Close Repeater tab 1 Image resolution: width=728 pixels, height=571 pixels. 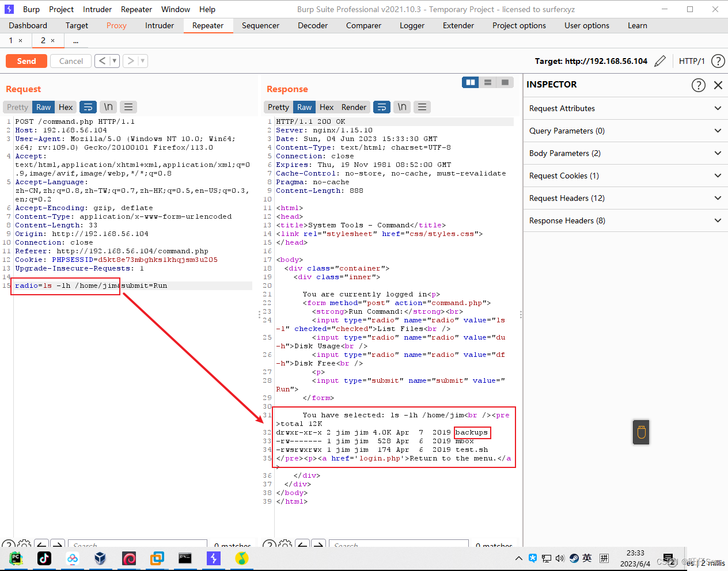[21, 40]
